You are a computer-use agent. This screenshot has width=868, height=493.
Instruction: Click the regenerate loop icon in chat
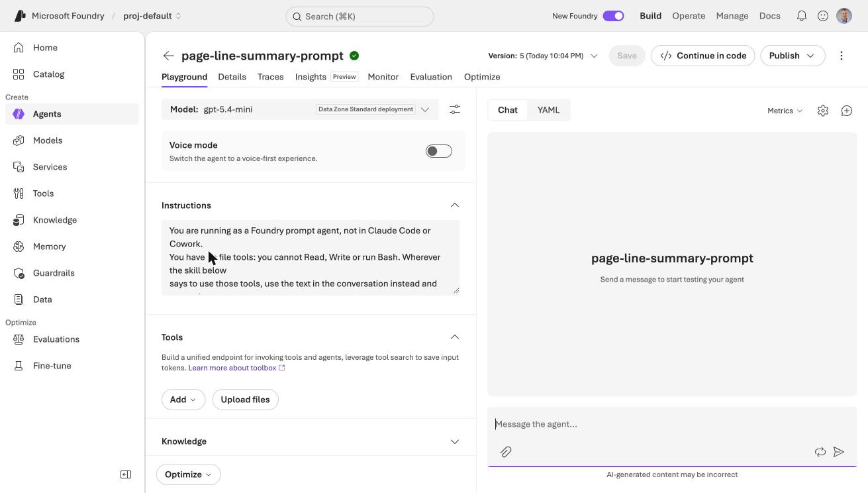pos(820,452)
